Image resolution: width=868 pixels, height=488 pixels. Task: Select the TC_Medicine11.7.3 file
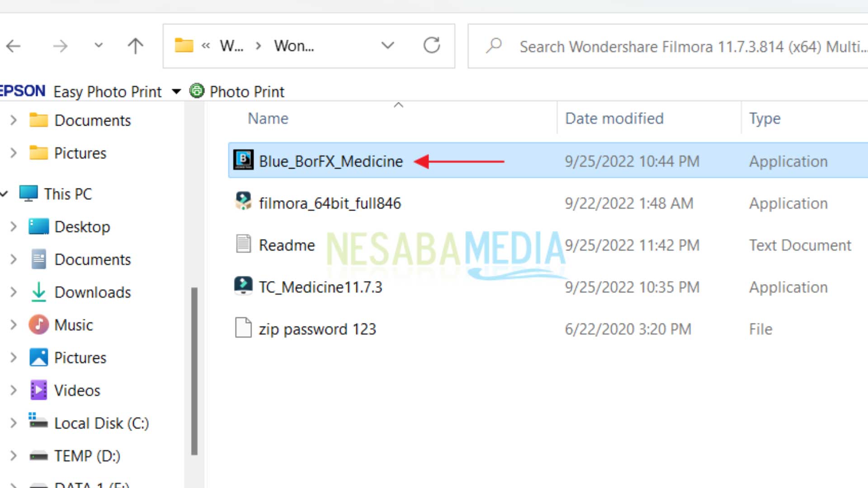[x=320, y=287]
